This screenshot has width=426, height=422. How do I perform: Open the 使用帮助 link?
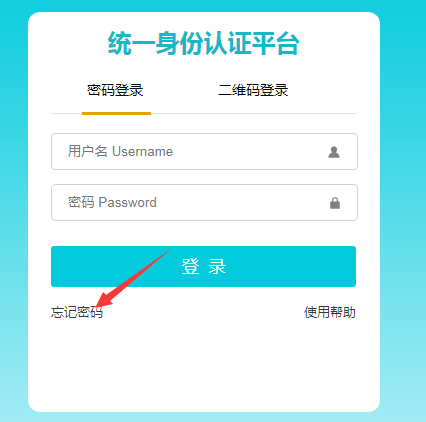coord(330,312)
